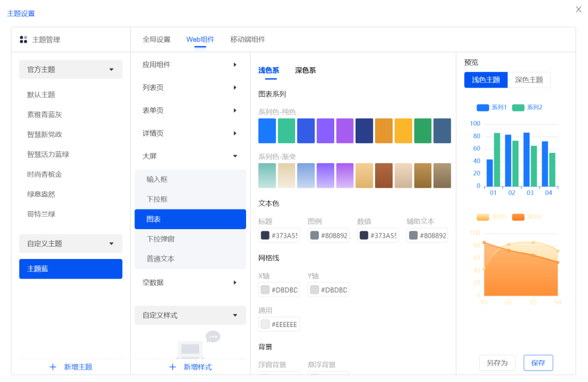Select 时尚香槟金 theme
This screenshot has width=588, height=382.
tap(44, 174)
